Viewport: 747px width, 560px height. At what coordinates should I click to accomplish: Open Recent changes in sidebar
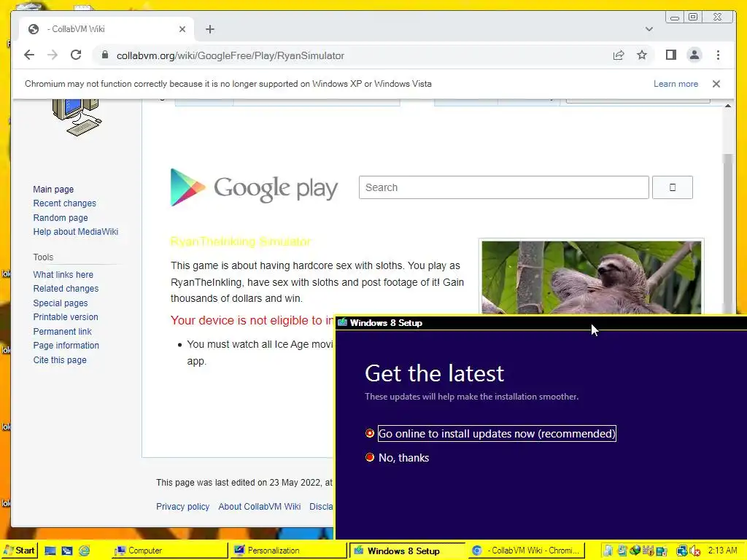pos(64,203)
